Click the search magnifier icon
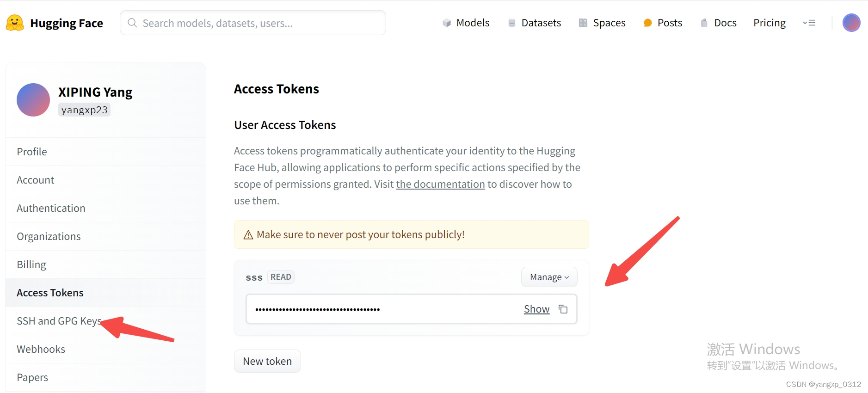 [132, 23]
